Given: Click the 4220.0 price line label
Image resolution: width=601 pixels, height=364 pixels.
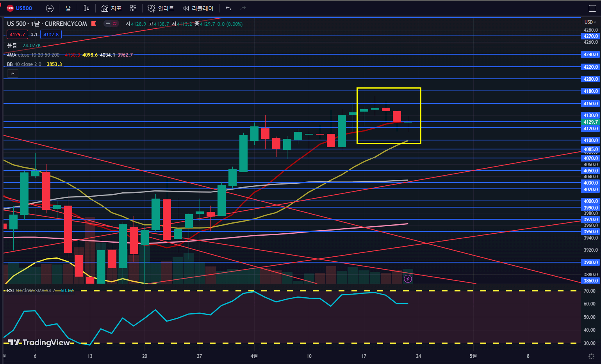Looking at the screenshot, I should 590,67.
